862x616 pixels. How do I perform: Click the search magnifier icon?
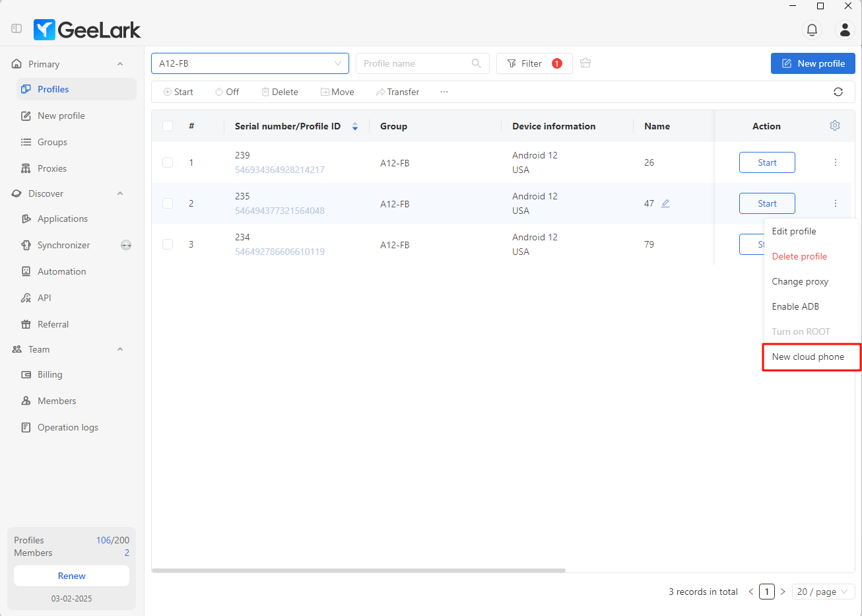(x=477, y=63)
